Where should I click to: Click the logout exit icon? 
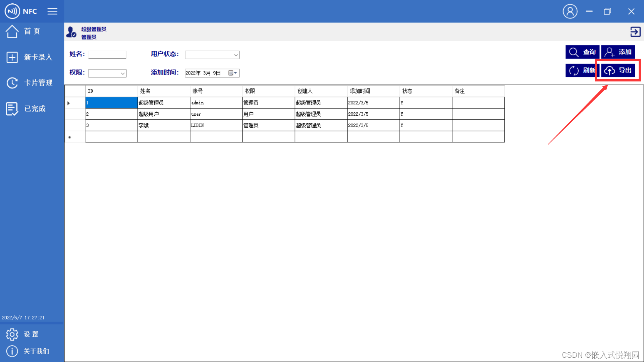coord(635,32)
